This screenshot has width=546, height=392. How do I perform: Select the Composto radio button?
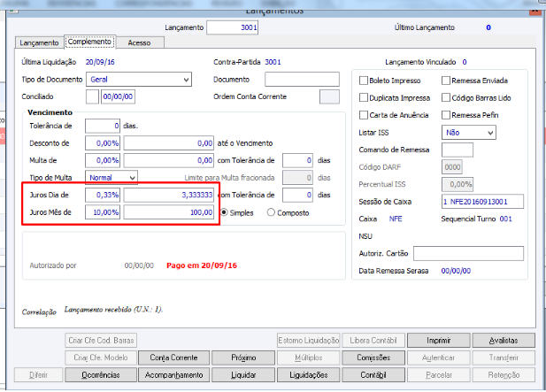point(271,212)
